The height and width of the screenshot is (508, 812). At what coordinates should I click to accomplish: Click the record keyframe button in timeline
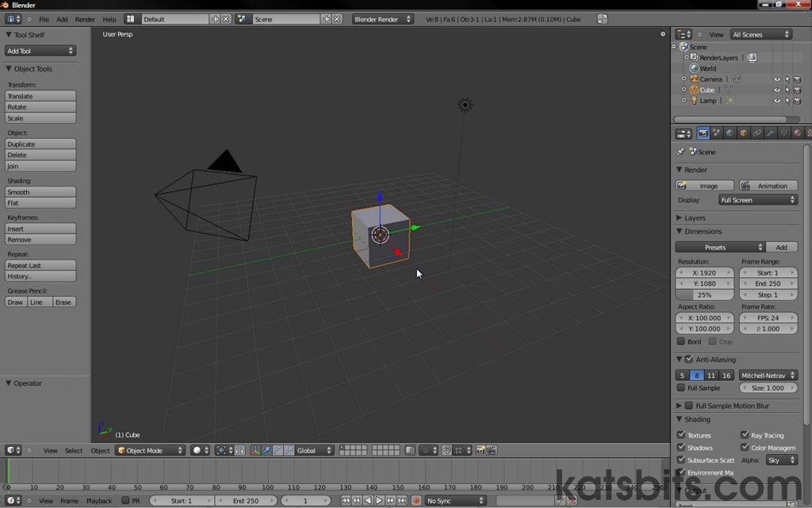pyautogui.click(x=416, y=501)
